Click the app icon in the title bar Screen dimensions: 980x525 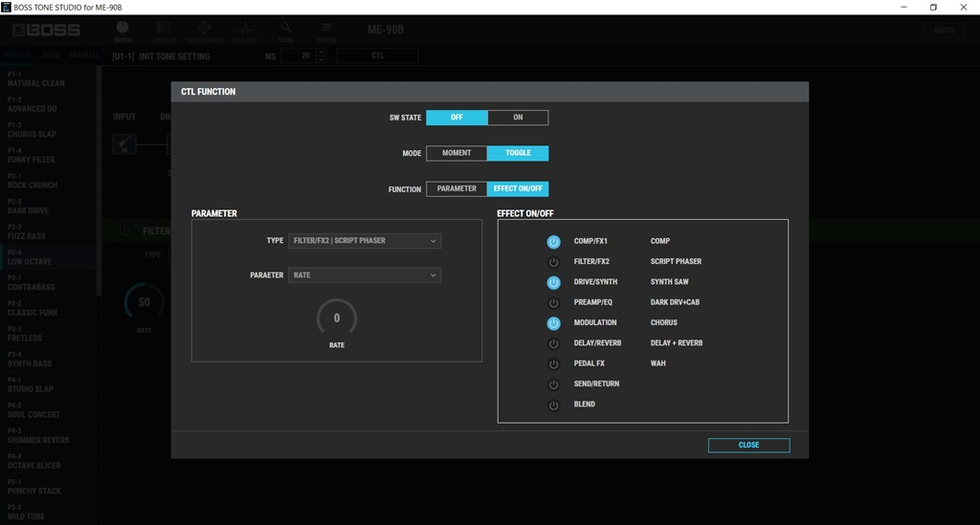[7, 7]
